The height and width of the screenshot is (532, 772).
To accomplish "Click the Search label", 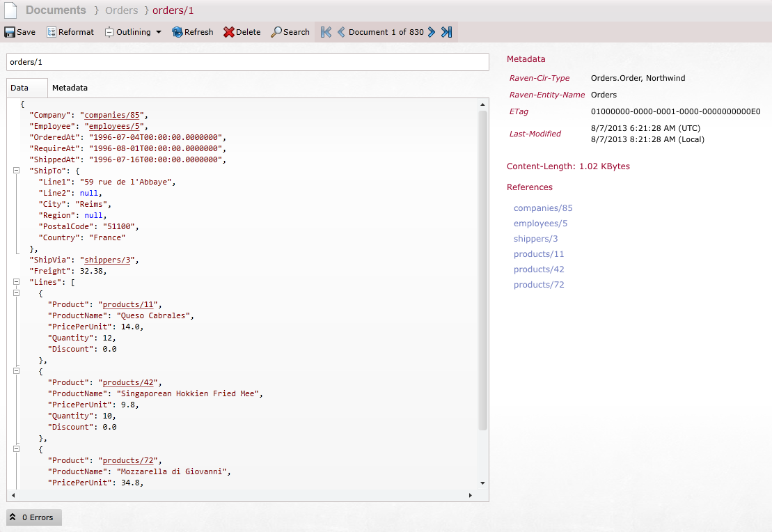I will (297, 32).
